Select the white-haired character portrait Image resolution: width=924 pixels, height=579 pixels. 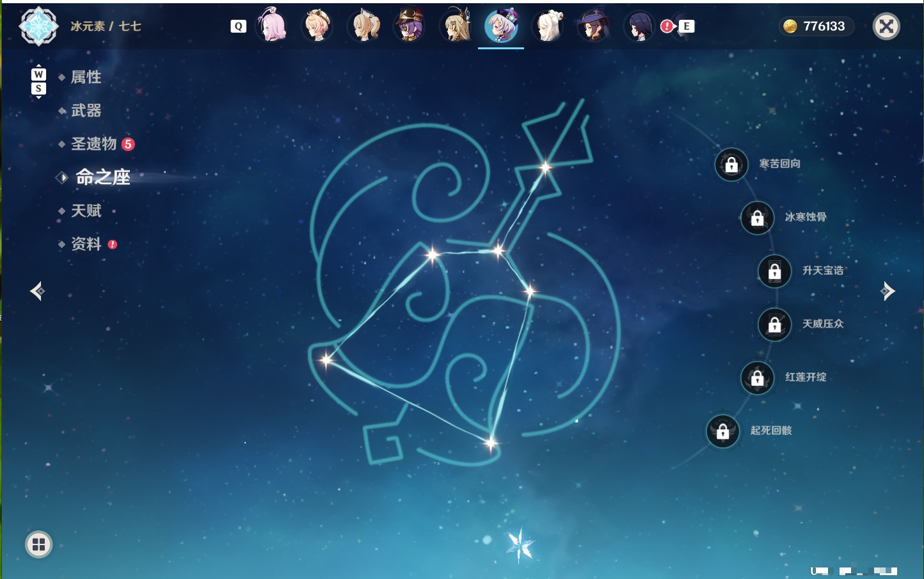click(x=548, y=26)
